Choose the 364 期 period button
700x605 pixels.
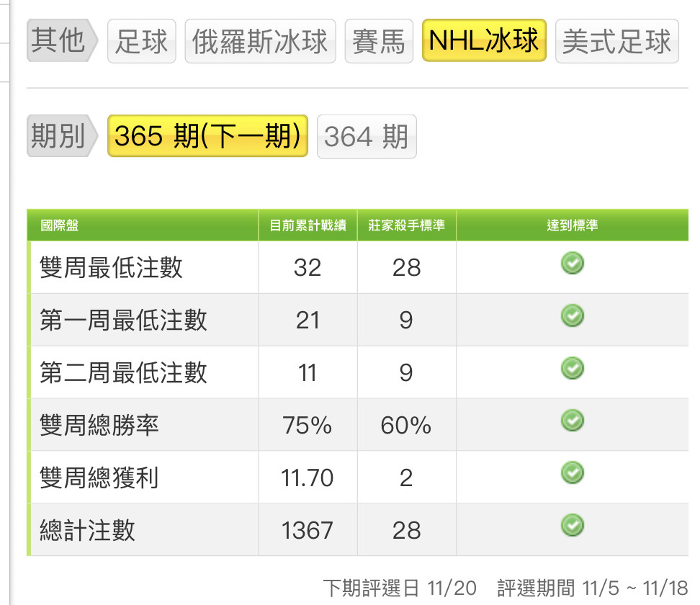click(367, 137)
